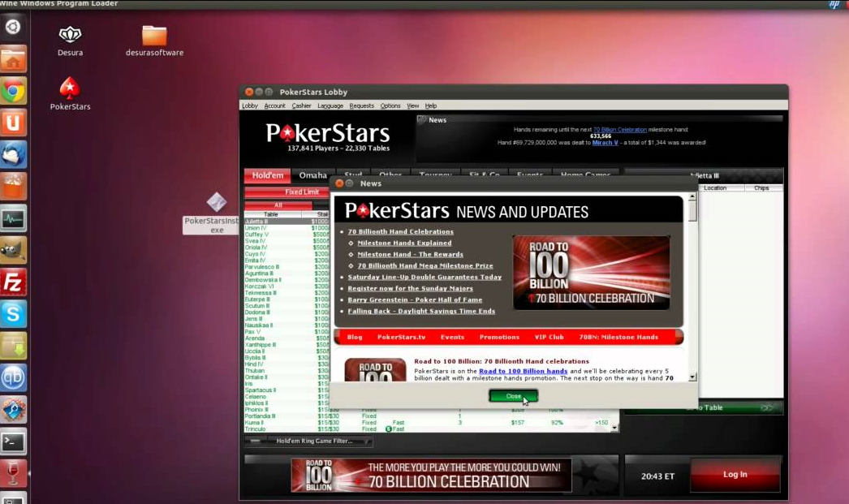Follow the Road to 100 Billion hands link
The image size is (849, 504).
click(523, 372)
